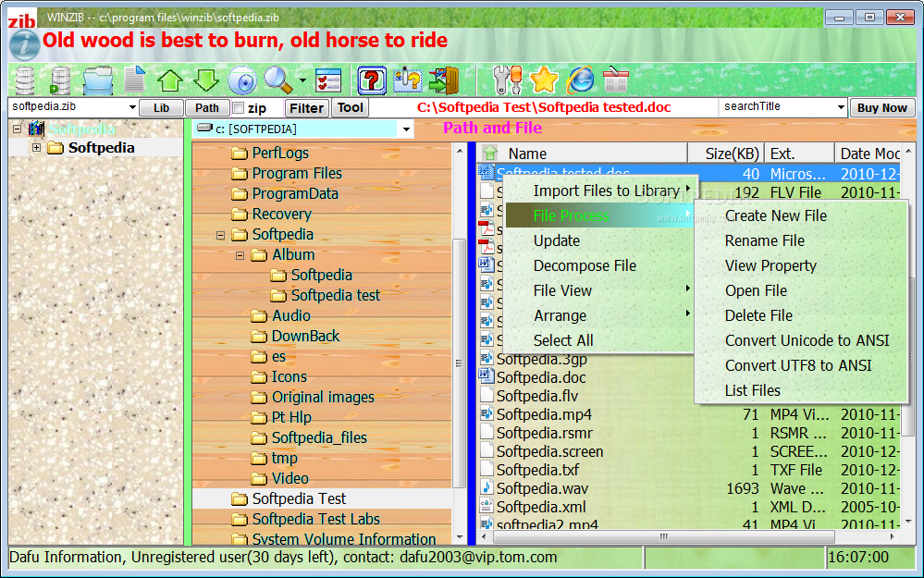Image resolution: width=924 pixels, height=578 pixels.
Task: Open the blue folder toolbar icon
Action: (x=97, y=80)
